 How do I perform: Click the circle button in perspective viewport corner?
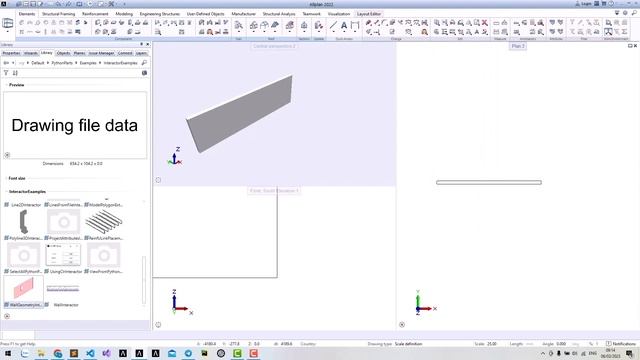(x=158, y=180)
